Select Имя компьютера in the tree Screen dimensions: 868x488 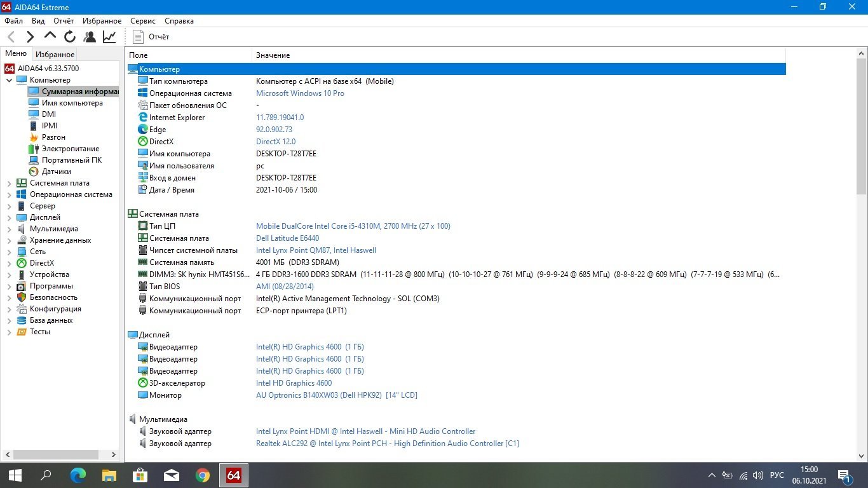click(x=72, y=103)
